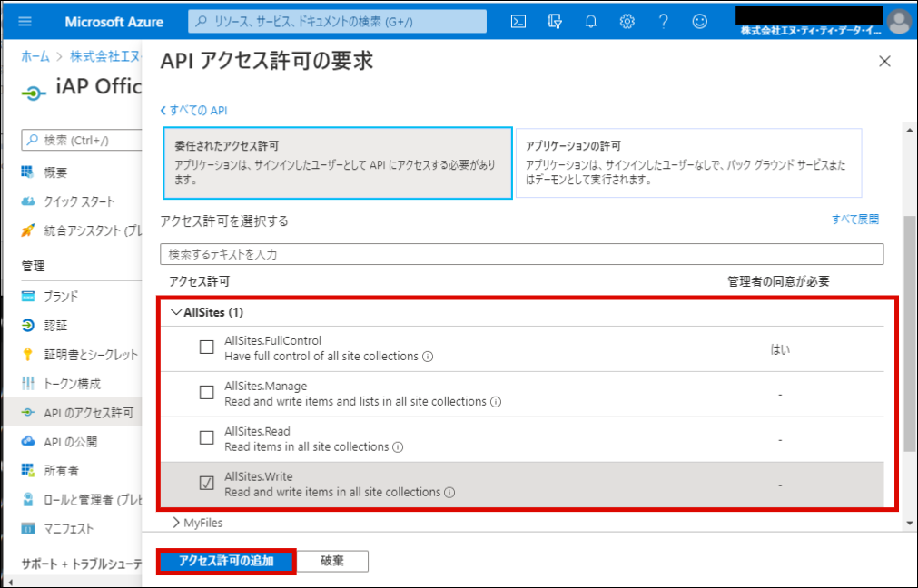
Task: Collapse the AllSites permission group
Action: point(175,312)
